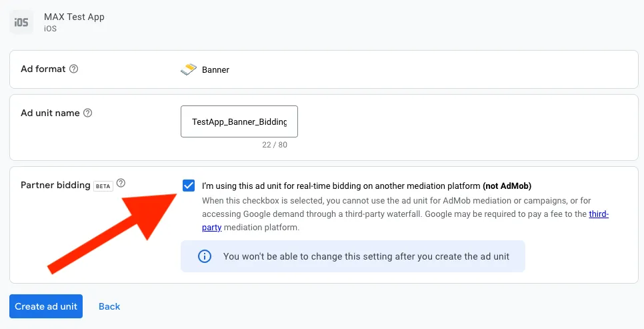
Task: Open the Partner bidding help icon
Action: 121,184
